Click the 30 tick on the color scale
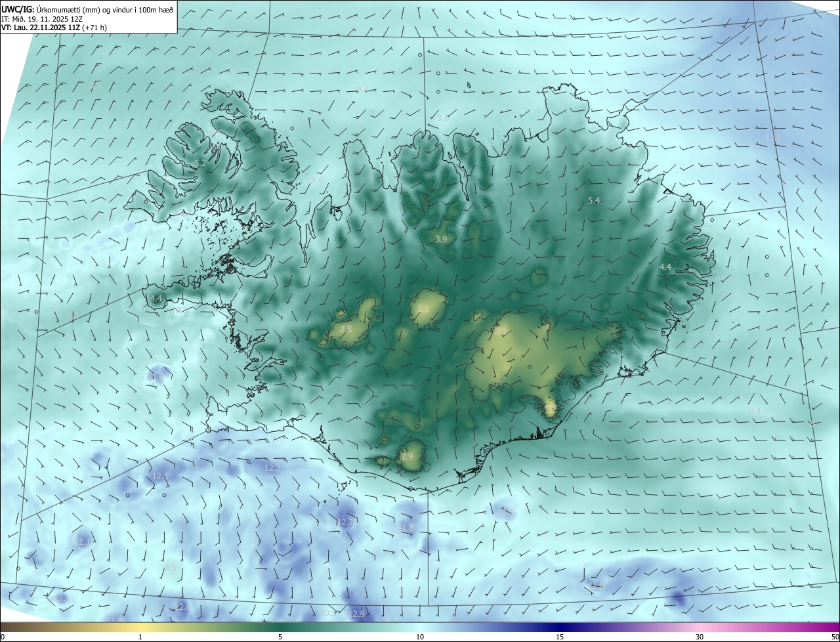Screen dimensions: 840x642 [x=700, y=637]
